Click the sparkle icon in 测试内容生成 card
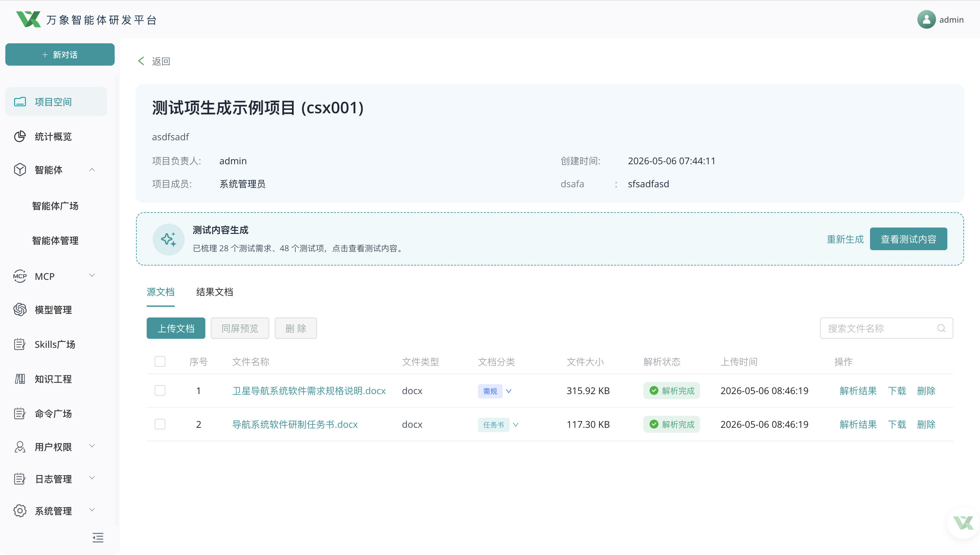 point(169,239)
